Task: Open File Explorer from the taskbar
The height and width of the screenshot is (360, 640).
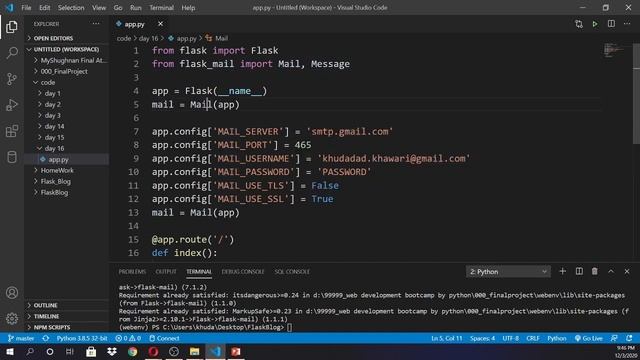Action: point(194,351)
